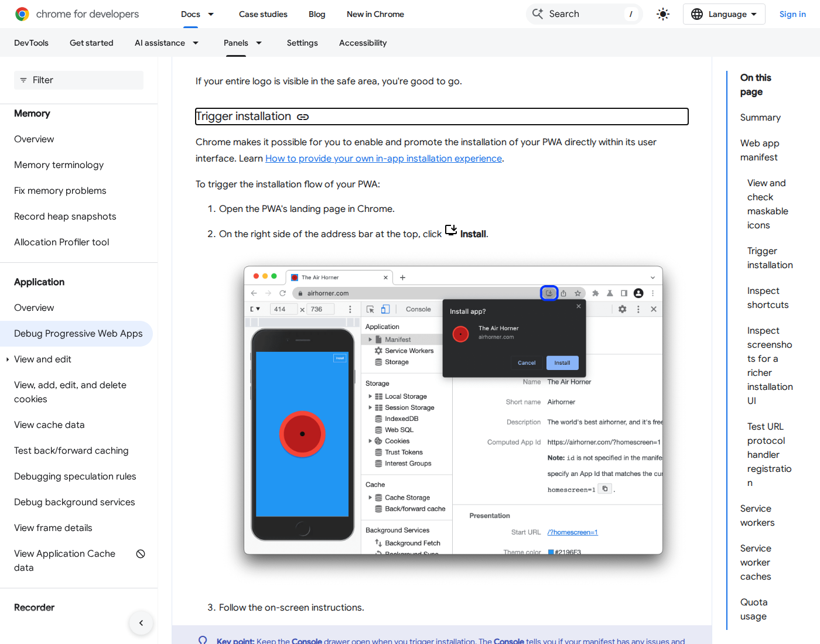820x644 pixels.
Task: Click the deprecated icon next to View Application Cache data
Action: click(141, 553)
